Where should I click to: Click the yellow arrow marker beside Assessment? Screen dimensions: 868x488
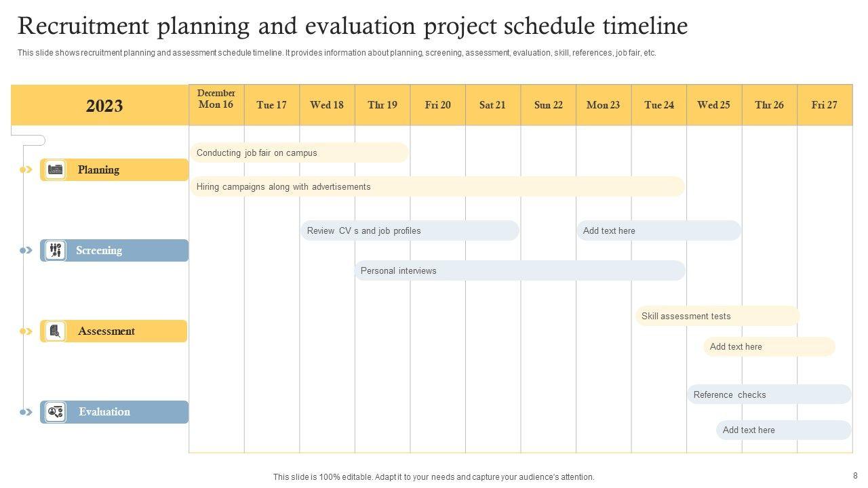tap(26, 331)
